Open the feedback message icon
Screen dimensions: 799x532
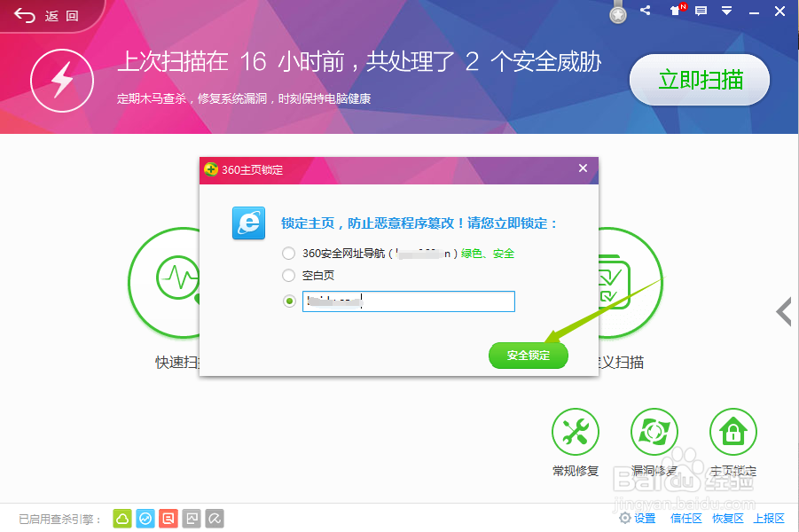701,11
